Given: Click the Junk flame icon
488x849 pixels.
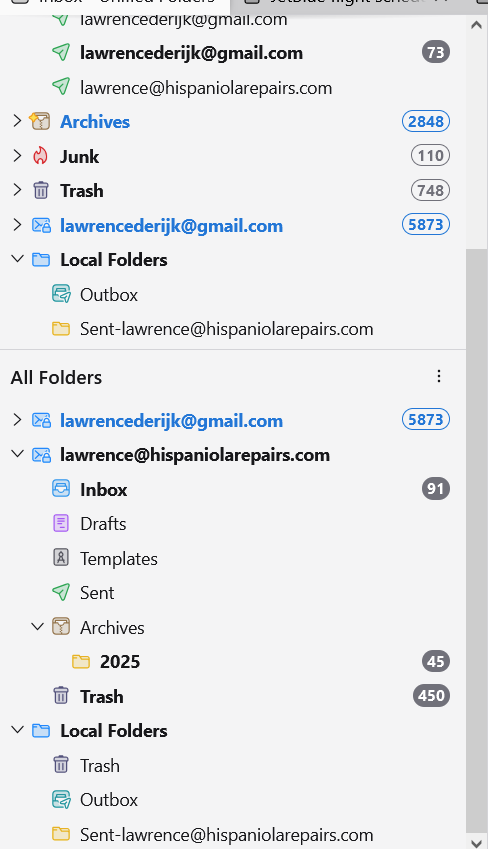Looking at the screenshot, I should 41,156.
